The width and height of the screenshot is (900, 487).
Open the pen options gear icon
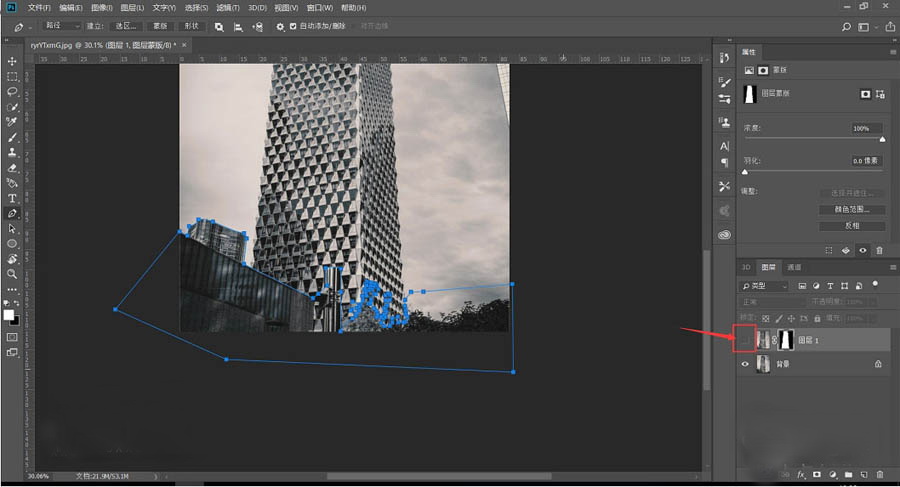click(280, 26)
